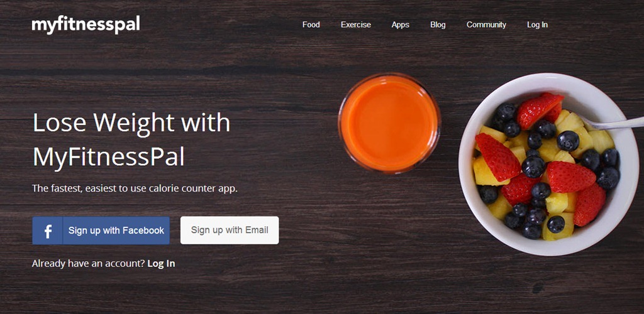Click the spoon handle in the bowl
644x314 pixels.
click(614, 123)
